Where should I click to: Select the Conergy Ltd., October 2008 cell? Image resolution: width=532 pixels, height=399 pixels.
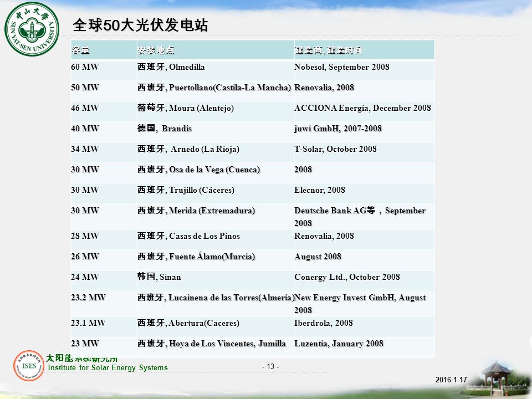tap(364, 280)
